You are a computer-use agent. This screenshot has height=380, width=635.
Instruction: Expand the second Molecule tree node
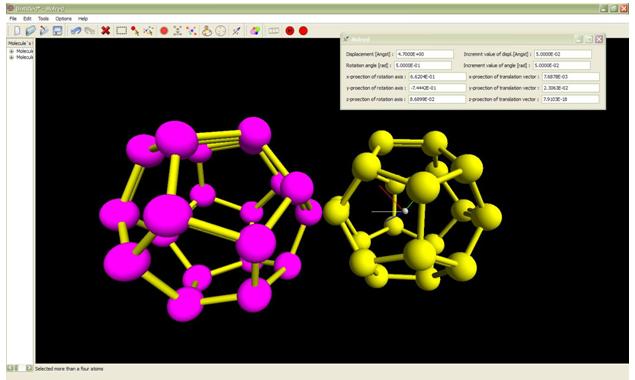coord(11,58)
